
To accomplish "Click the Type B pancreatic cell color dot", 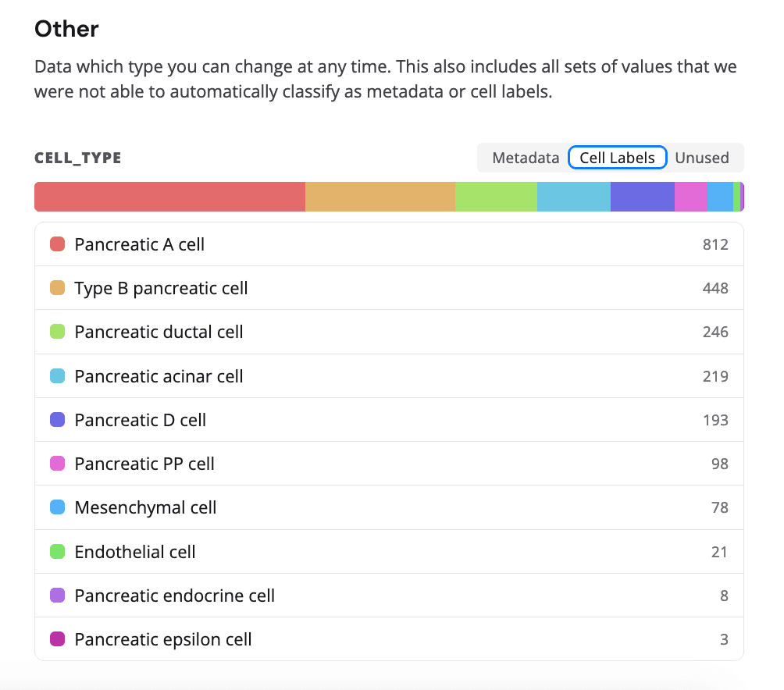I will click(x=57, y=288).
